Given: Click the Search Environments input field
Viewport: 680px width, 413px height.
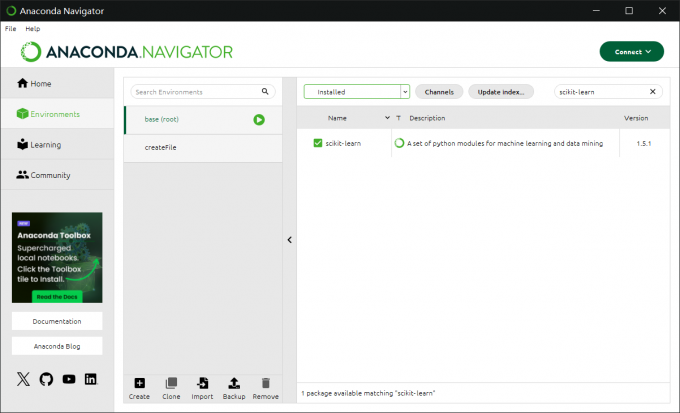Looking at the screenshot, I should point(203,92).
